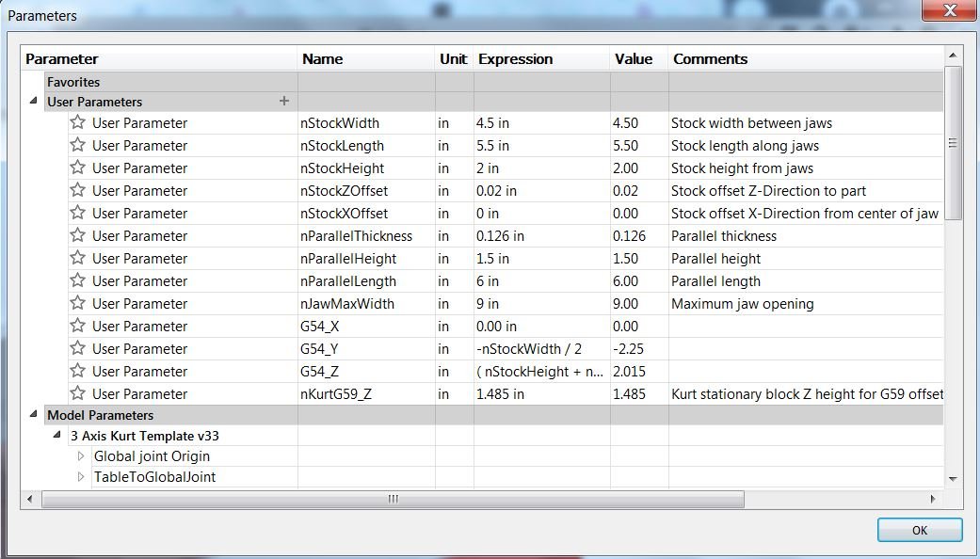The width and height of the screenshot is (980, 559).
Task: Click the vertical scrollbar thumb
Action: (953, 142)
